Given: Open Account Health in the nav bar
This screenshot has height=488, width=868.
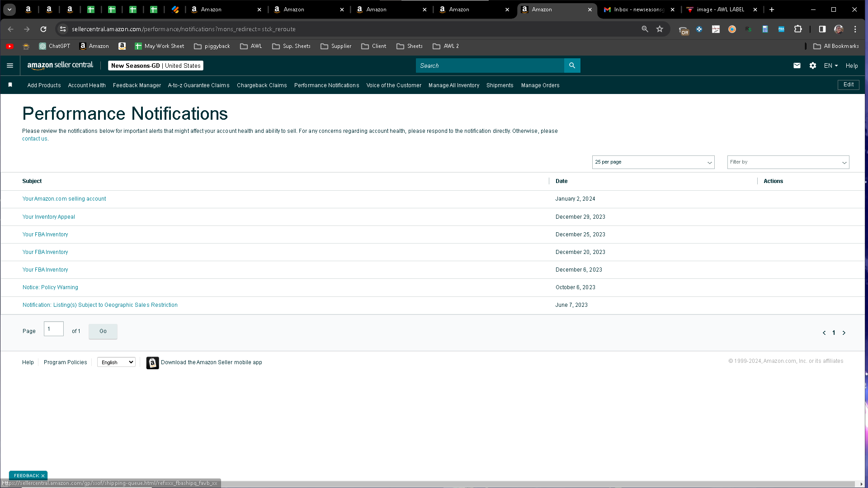Looking at the screenshot, I should pos(87,85).
